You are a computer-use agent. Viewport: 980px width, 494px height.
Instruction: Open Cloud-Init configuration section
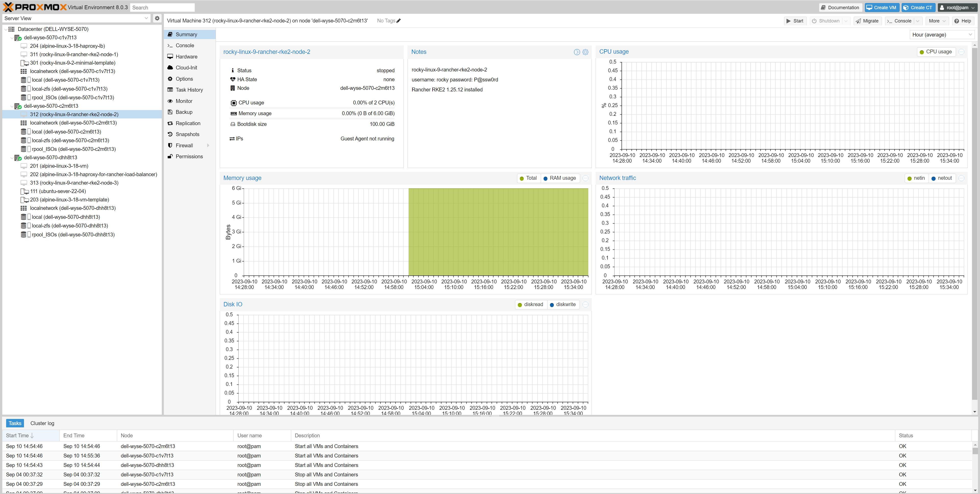click(x=186, y=68)
